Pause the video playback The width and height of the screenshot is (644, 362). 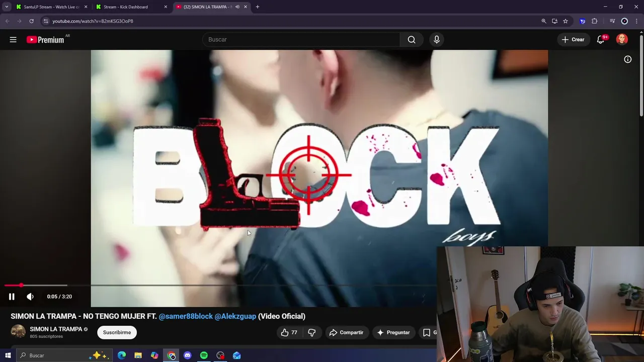(12, 297)
